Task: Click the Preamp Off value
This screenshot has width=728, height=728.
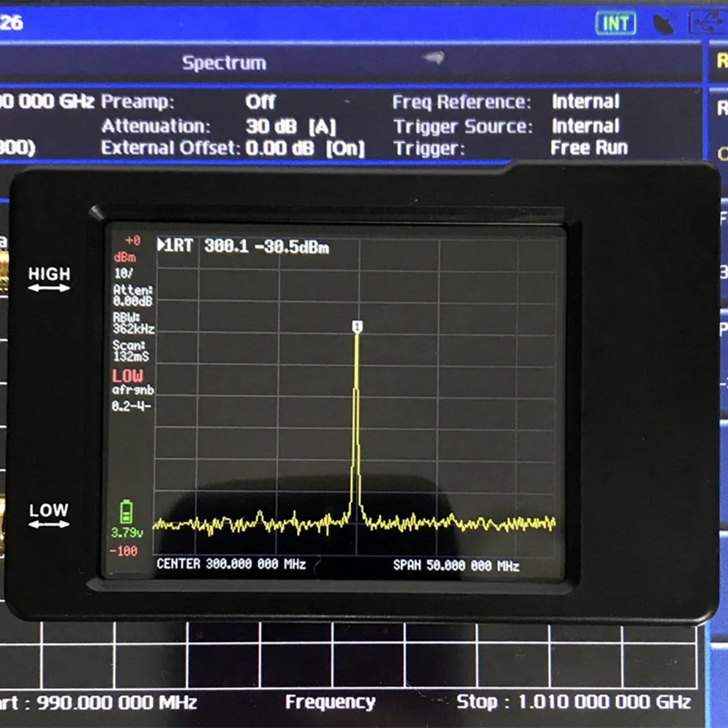Action: tap(261, 102)
